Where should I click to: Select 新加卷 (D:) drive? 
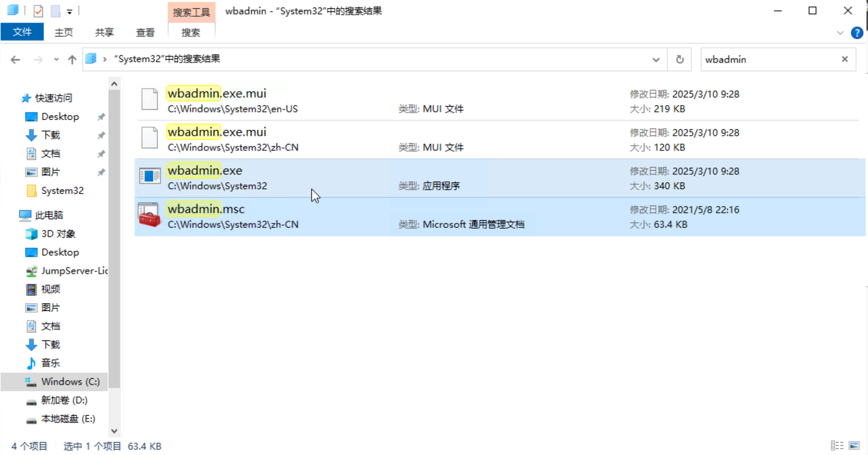(x=64, y=400)
